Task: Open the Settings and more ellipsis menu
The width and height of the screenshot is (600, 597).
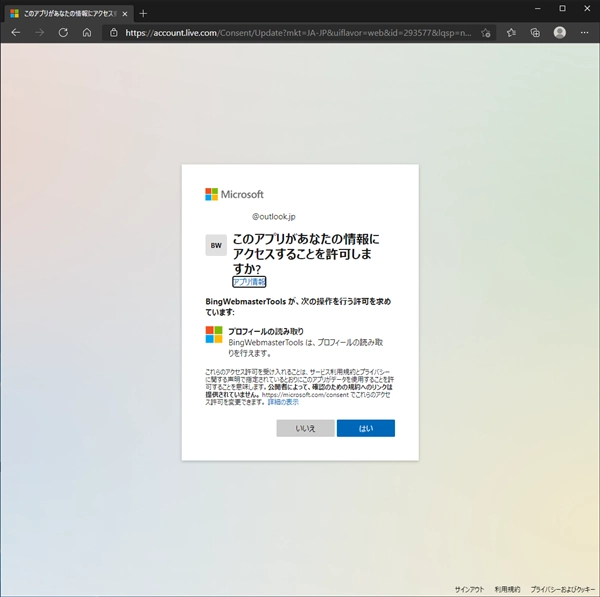Action: pos(584,33)
